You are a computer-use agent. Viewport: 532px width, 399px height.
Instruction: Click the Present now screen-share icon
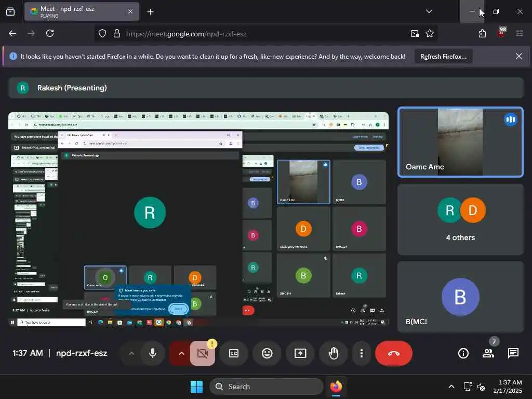point(300,353)
